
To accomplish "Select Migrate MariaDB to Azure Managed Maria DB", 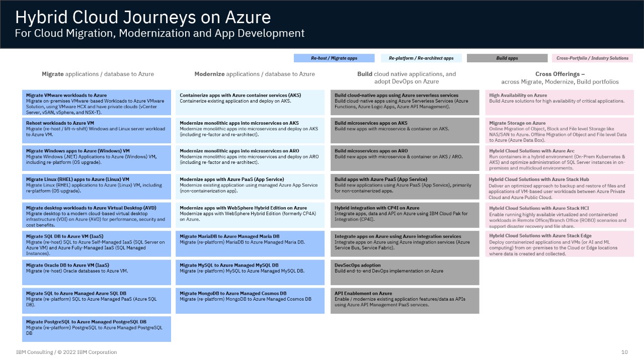I will point(250,244).
